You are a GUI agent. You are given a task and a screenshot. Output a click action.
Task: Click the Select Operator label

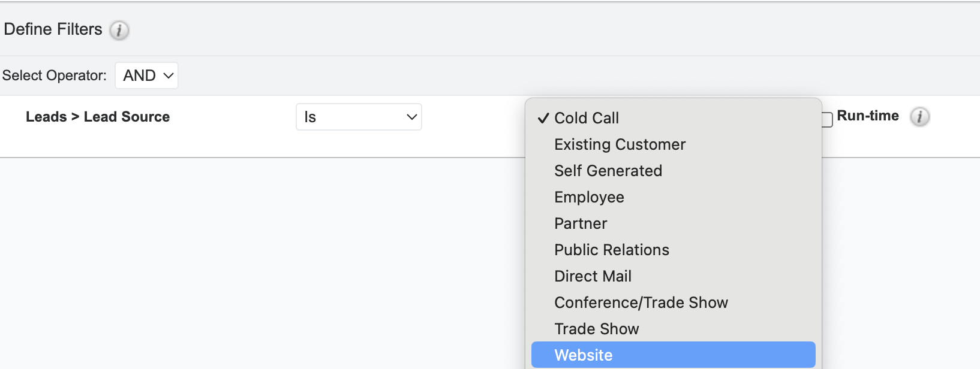tap(54, 75)
